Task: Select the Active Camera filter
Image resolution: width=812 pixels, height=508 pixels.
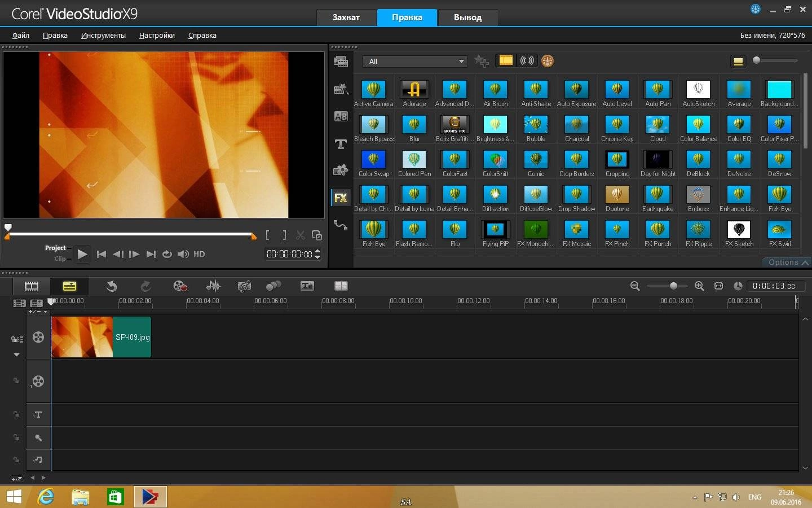Action: 373,94
